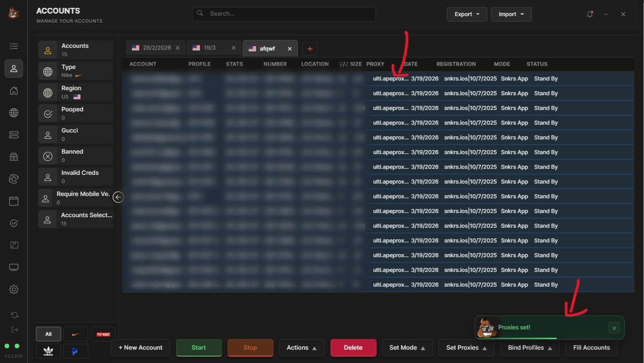Switch to the 28/2/2026 tab
This screenshot has width=644, height=363.
[x=152, y=48]
